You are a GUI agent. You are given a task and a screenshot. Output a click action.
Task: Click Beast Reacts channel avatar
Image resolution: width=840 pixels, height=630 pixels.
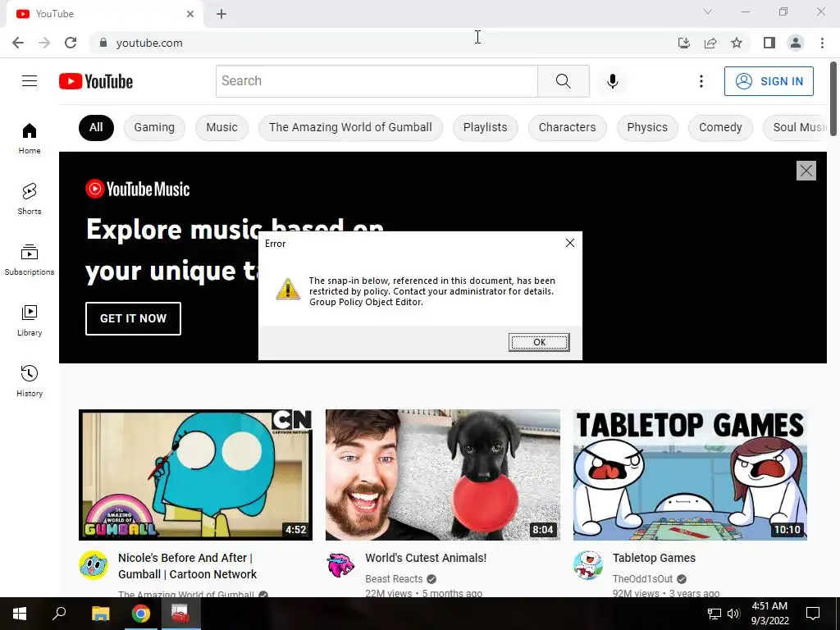pos(340,565)
